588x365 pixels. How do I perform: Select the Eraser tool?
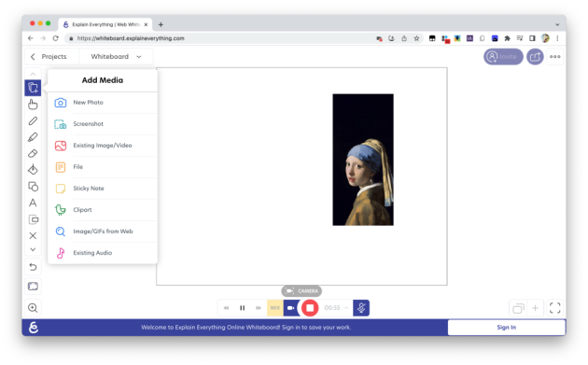pyautogui.click(x=33, y=153)
